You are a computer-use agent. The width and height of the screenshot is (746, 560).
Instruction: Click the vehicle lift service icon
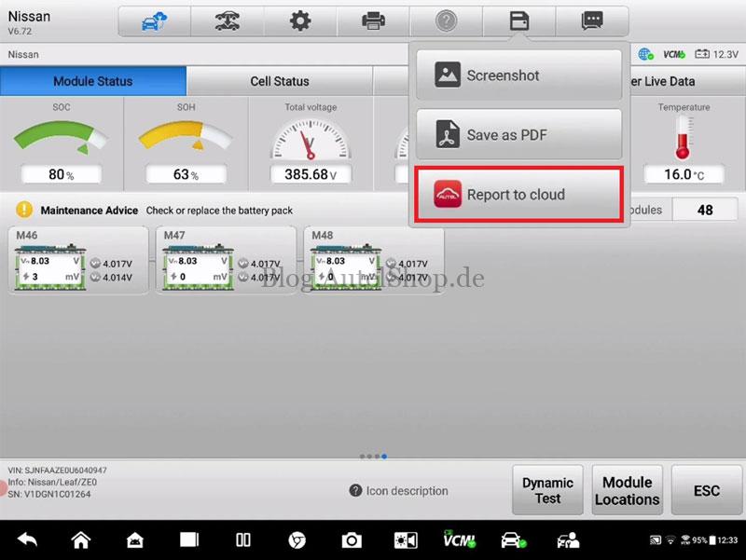point(227,21)
